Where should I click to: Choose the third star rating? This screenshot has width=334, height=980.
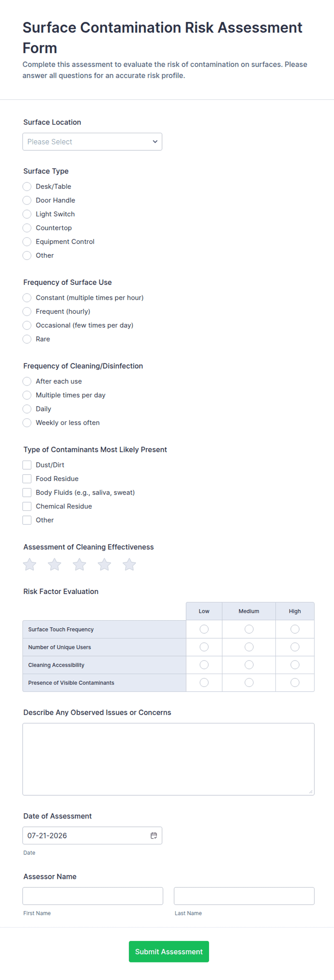79,564
